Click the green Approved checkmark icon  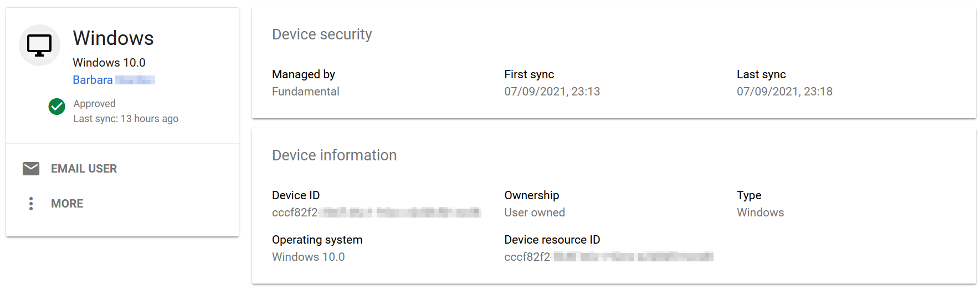[57, 106]
